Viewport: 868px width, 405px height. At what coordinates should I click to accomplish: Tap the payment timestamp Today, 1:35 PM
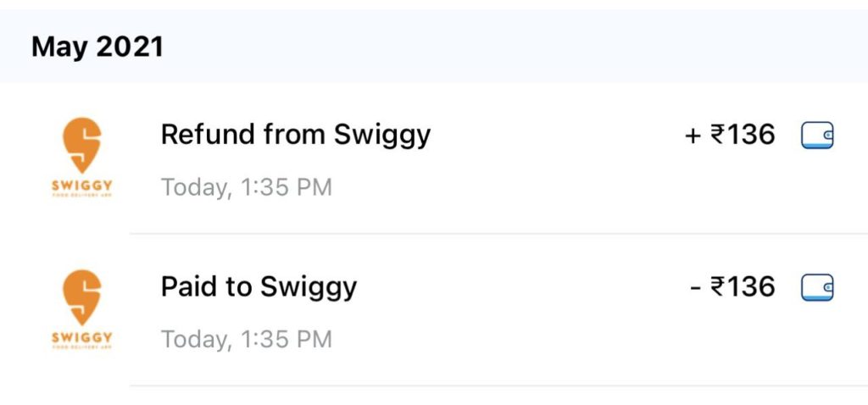pyautogui.click(x=247, y=340)
